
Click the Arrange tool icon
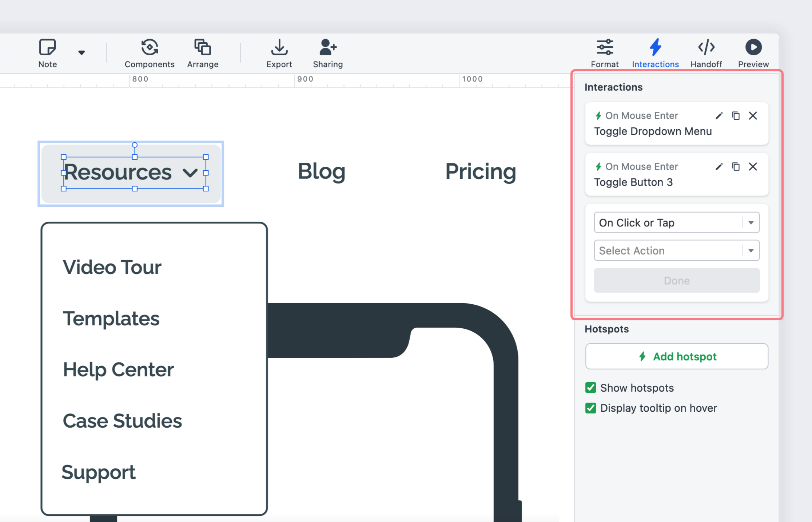[x=203, y=47]
